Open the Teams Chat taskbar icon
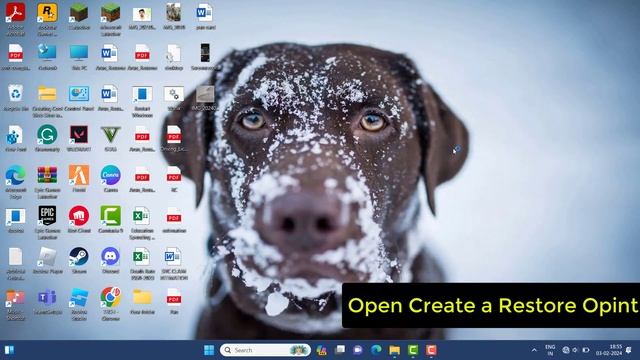 click(358, 350)
